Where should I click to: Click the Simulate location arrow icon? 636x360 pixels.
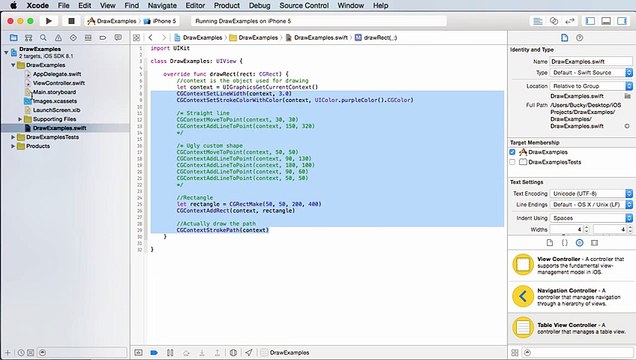[249, 353]
